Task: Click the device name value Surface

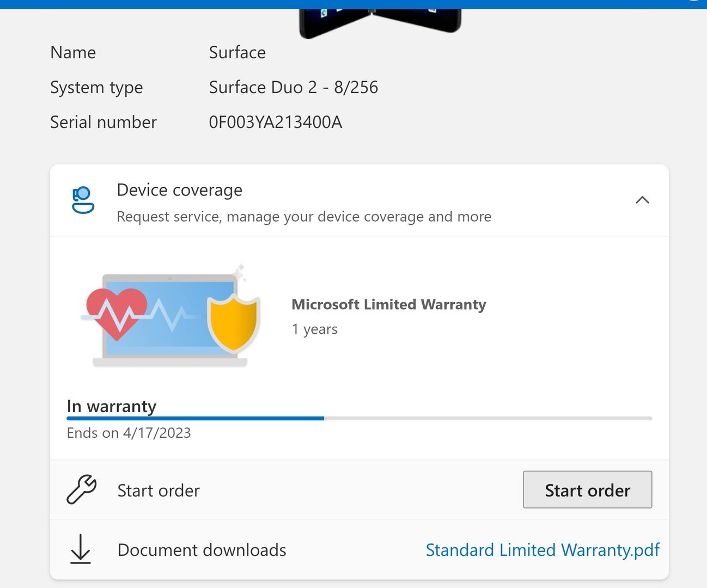Action: pos(237,52)
